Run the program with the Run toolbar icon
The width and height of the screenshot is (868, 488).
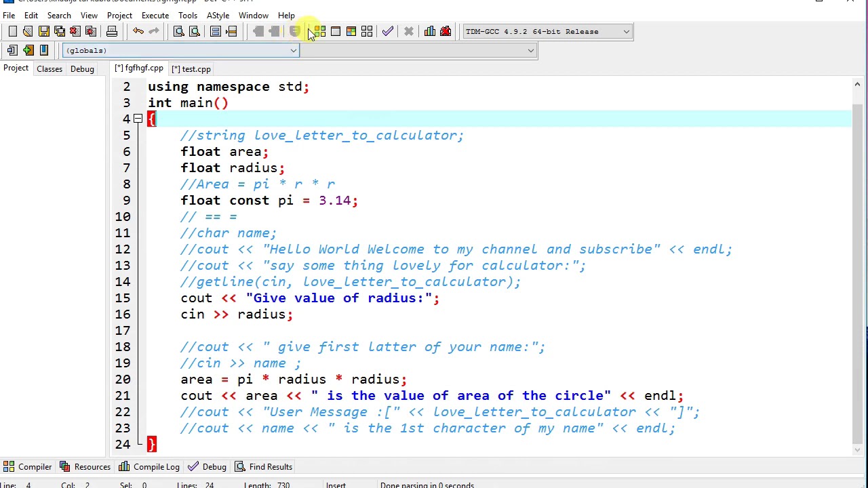(x=336, y=31)
